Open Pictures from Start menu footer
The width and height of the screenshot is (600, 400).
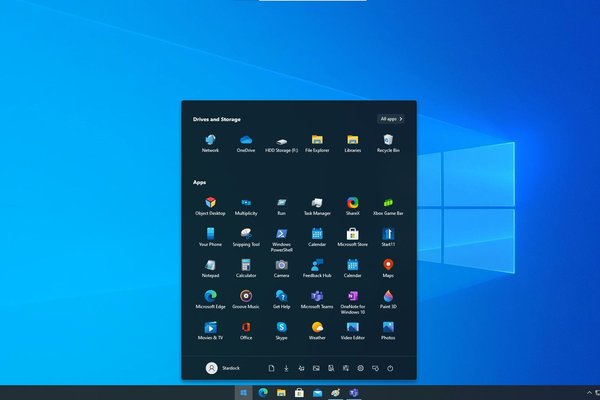pyautogui.click(x=316, y=368)
